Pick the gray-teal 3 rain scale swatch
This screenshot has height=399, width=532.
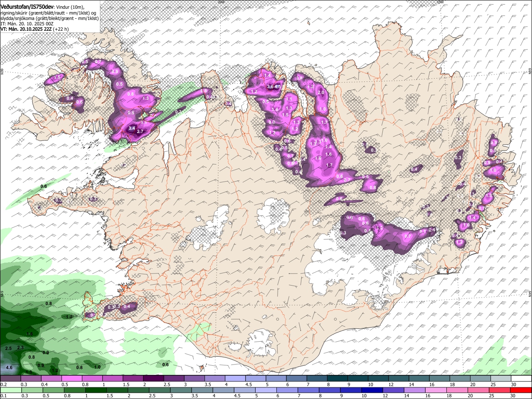[180, 390]
